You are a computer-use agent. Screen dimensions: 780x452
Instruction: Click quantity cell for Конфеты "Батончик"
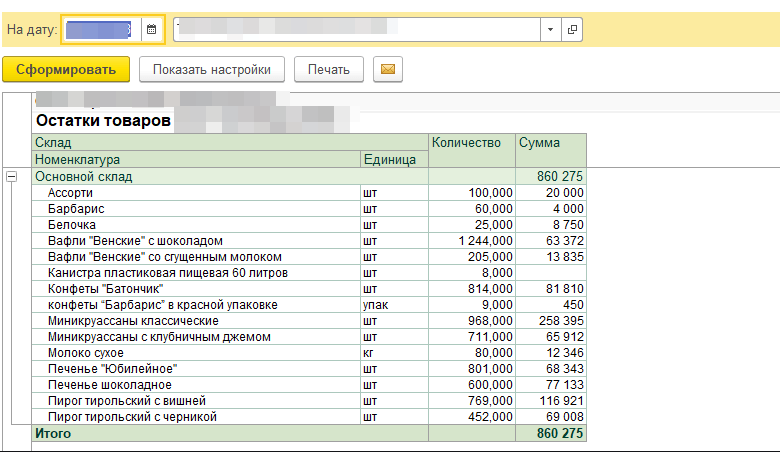click(472, 289)
